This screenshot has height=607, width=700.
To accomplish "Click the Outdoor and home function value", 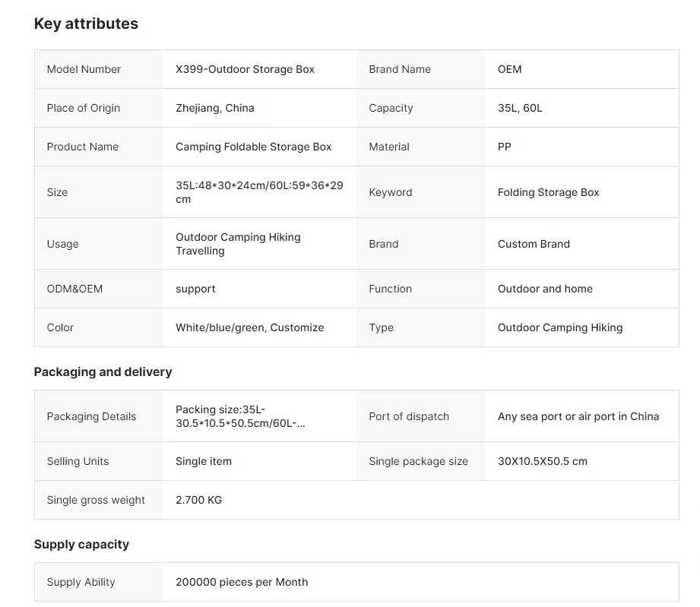I will (x=545, y=289).
